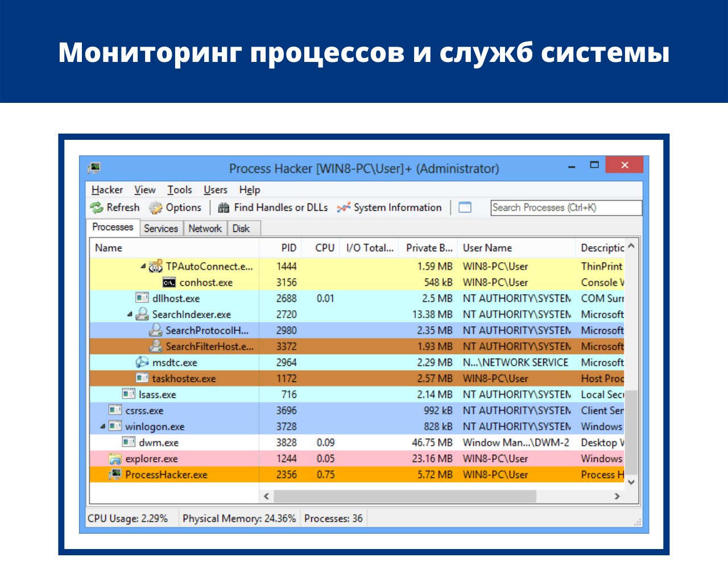
Task: Click the window finder toolbar icon
Action: point(465,207)
